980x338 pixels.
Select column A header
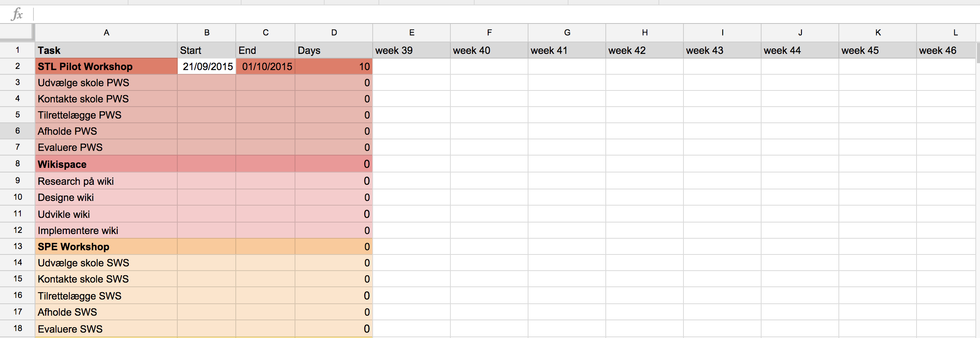(106, 33)
